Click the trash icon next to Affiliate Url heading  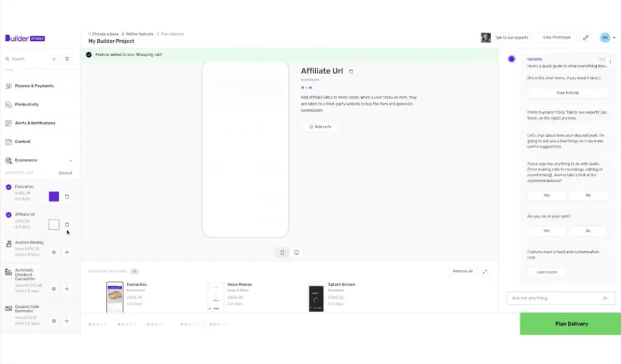pos(351,72)
